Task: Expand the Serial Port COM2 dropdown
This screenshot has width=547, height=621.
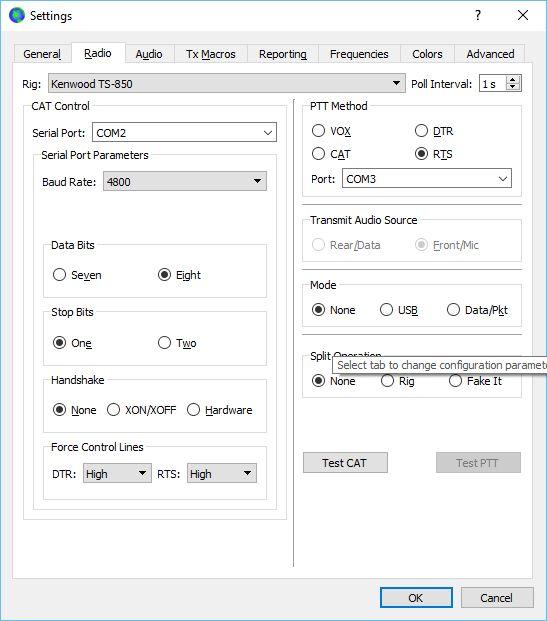Action: [x=184, y=133]
